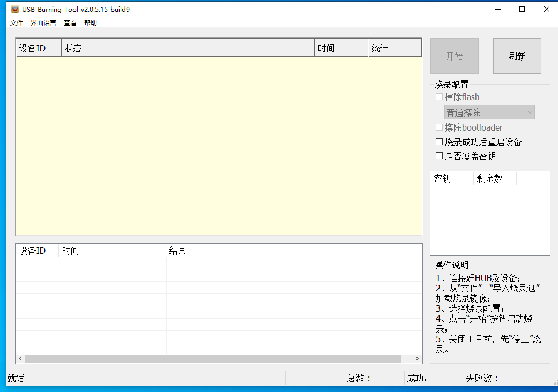
Task: Click the 时间 column header in top table
Action: [341, 48]
